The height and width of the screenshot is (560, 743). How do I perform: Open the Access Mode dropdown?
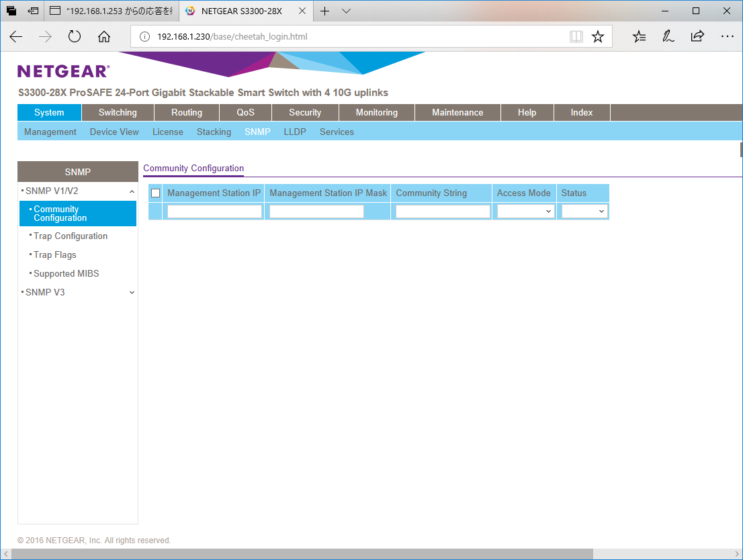click(x=525, y=212)
